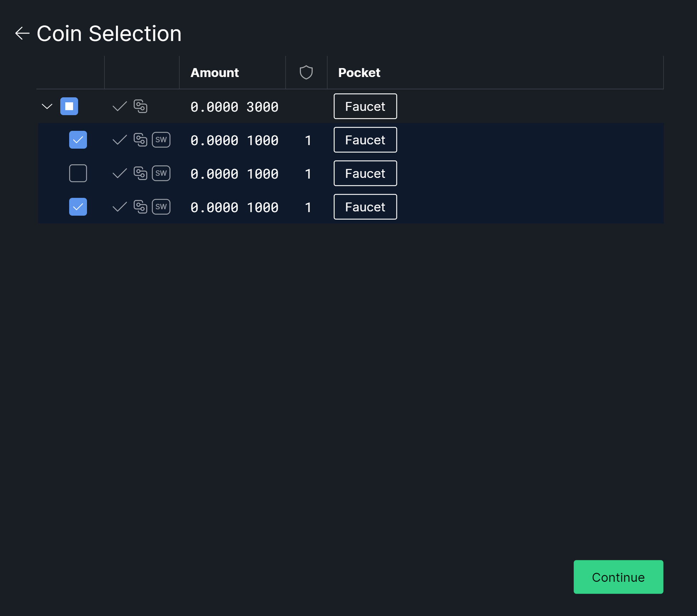Click the Faucet button on the middle 1000 row
Viewport: 697px width, 616px height.
365,173
